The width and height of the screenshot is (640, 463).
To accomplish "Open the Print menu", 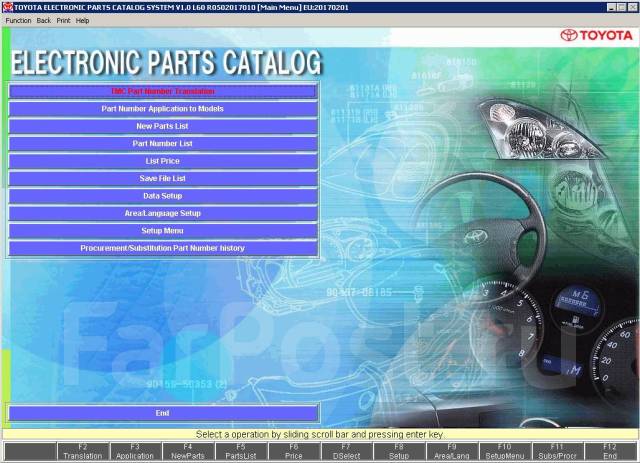I will pos(63,20).
